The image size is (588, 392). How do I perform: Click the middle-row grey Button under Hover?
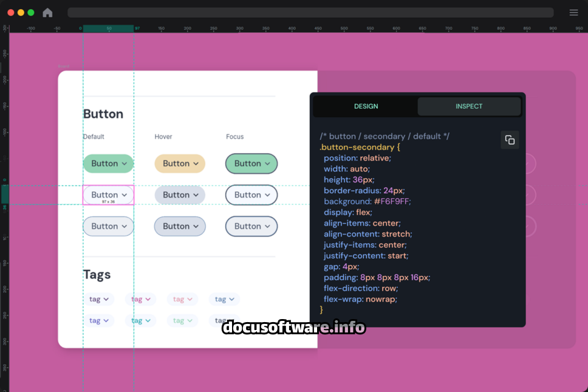point(180,195)
